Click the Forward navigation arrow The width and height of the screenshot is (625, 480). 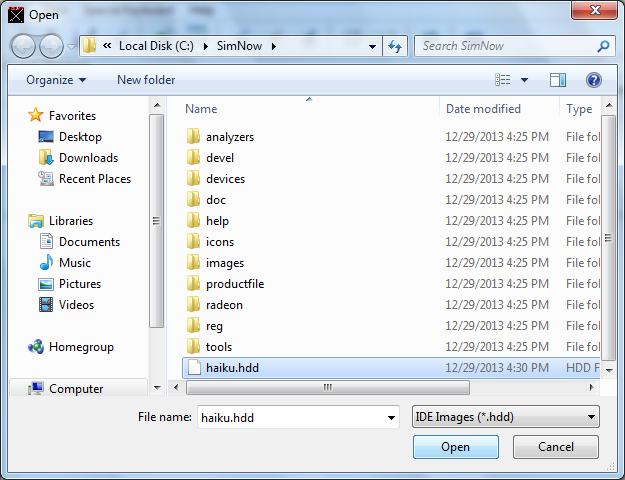coord(51,46)
